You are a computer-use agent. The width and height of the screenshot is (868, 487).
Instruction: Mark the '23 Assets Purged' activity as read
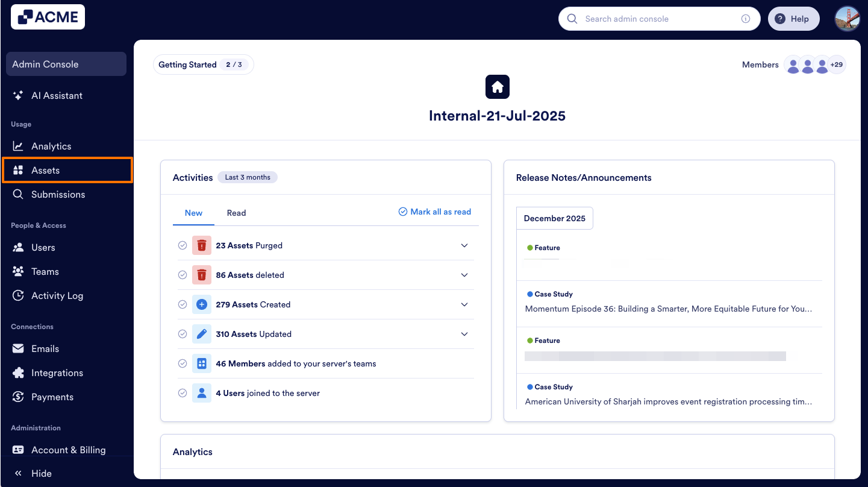pos(183,245)
